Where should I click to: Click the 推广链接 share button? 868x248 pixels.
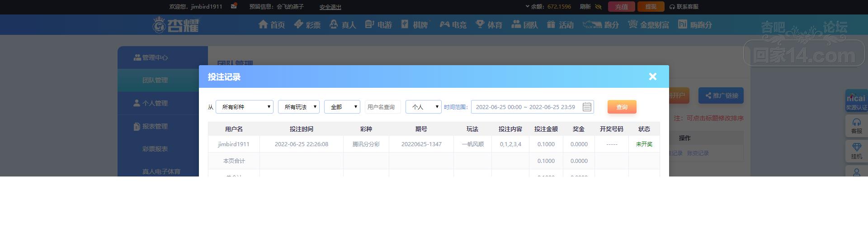click(x=721, y=95)
